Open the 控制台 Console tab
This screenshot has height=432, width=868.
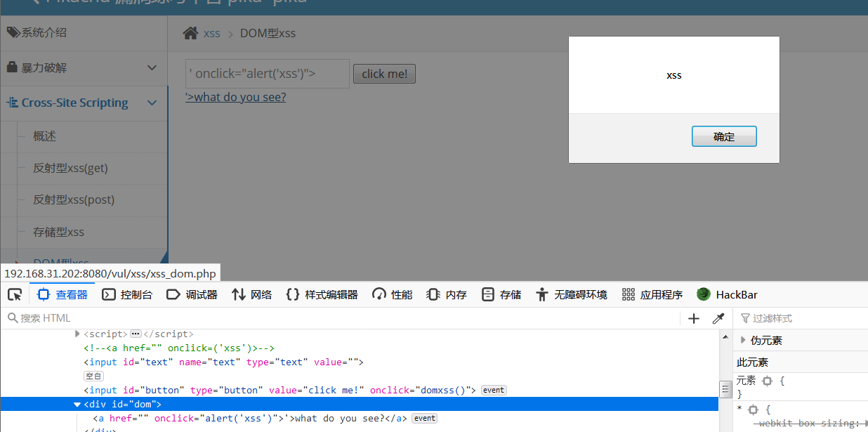point(127,294)
